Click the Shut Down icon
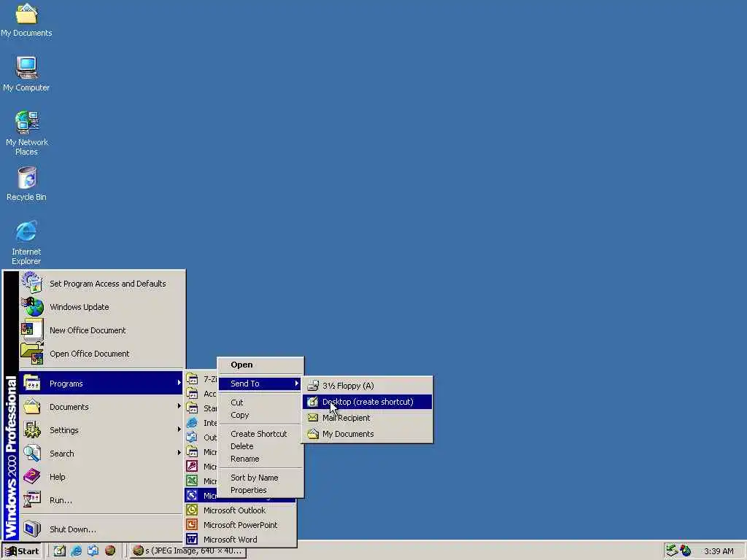Viewport: 747px width, 560px height. (x=32, y=529)
